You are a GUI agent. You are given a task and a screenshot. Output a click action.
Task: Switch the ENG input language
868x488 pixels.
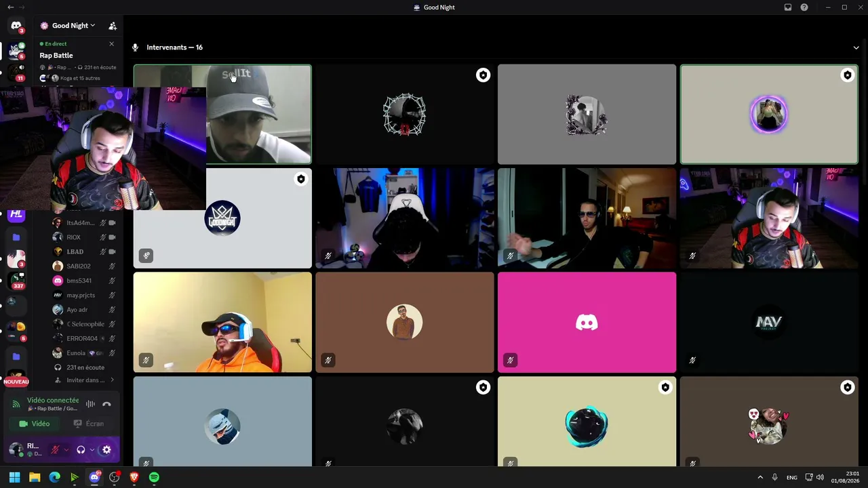[x=792, y=478]
